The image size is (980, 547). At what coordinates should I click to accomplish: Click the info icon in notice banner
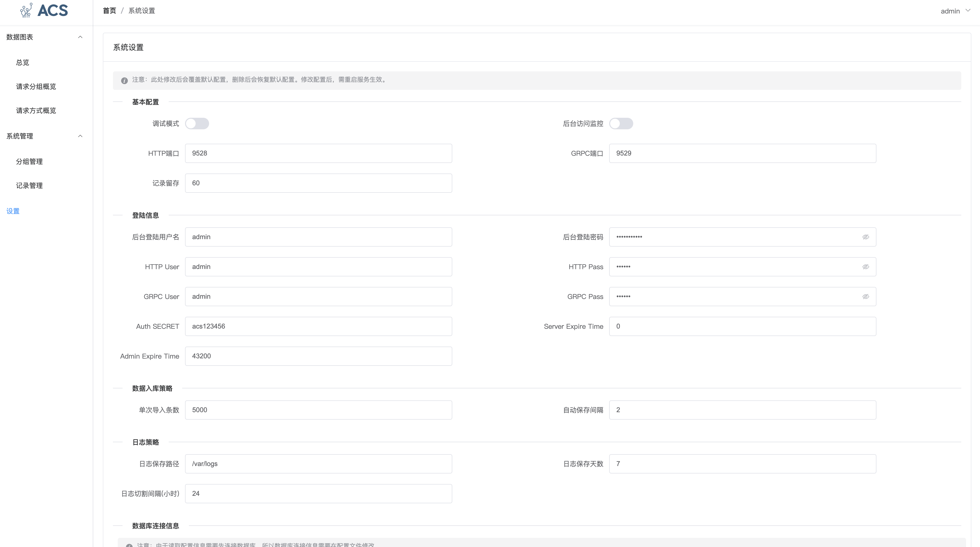tap(124, 80)
